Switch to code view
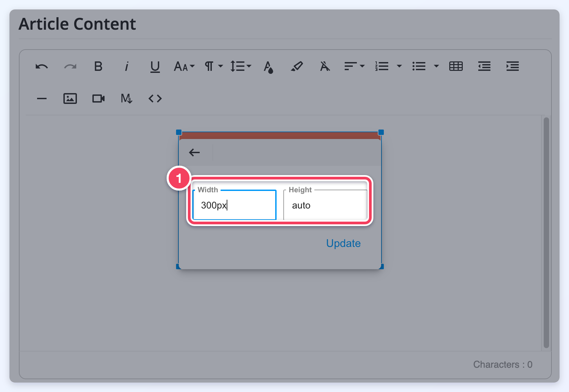This screenshot has width=569, height=392. tap(155, 99)
